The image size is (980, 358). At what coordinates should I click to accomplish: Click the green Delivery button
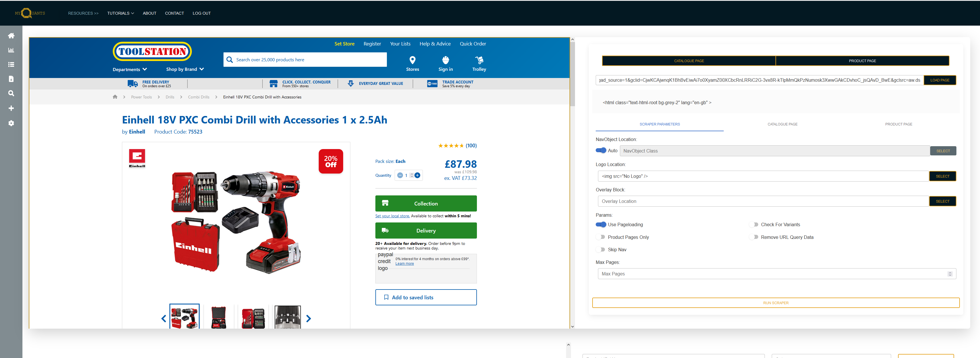click(x=426, y=231)
